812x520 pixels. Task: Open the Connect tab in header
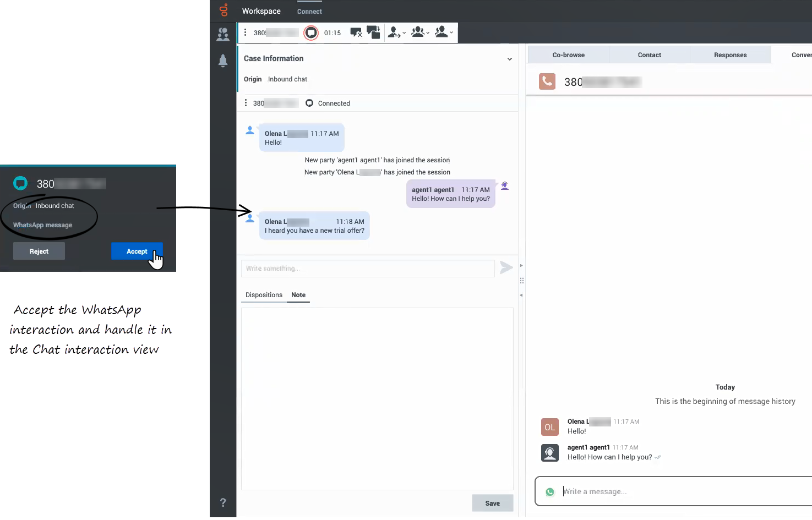coord(309,12)
